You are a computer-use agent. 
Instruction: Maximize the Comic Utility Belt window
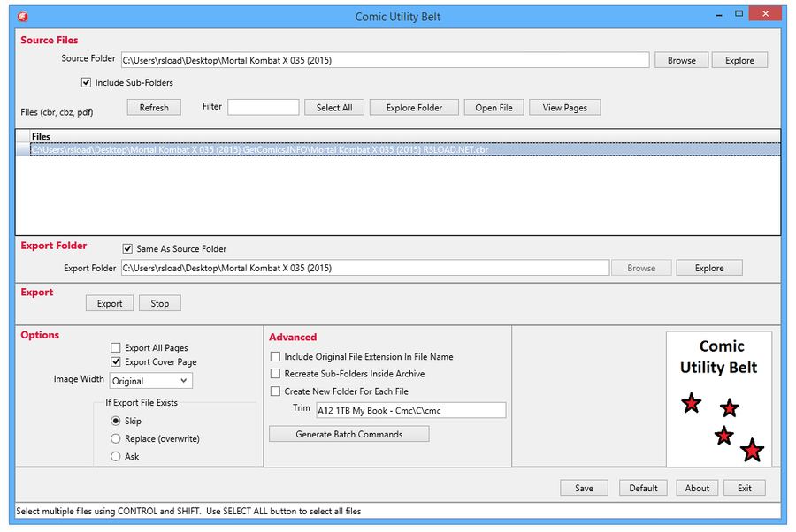(x=739, y=14)
